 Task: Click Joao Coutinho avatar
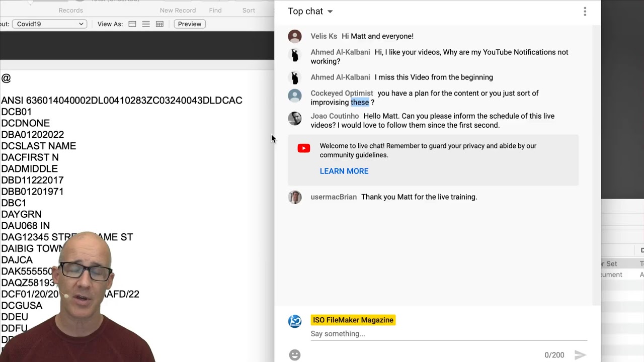(x=295, y=118)
